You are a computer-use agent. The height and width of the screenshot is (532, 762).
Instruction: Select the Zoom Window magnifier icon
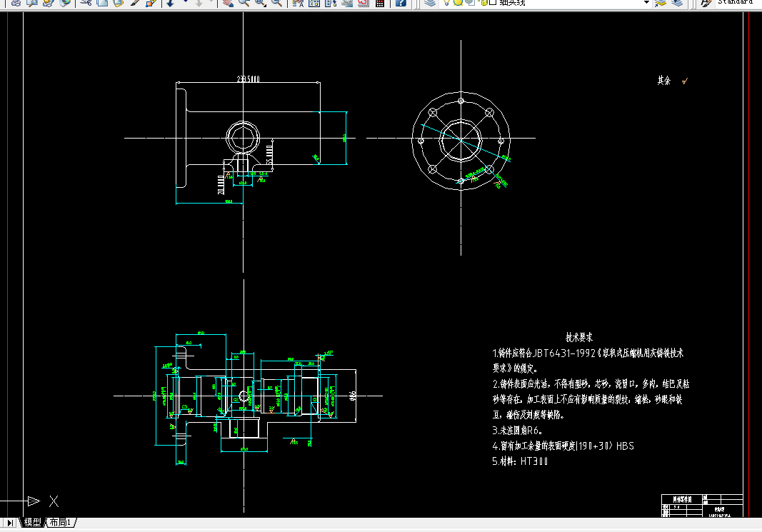click(261, 2)
